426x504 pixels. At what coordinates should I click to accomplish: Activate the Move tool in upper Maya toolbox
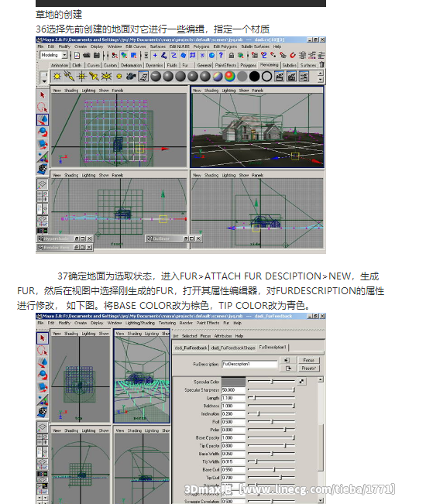pyautogui.click(x=42, y=120)
